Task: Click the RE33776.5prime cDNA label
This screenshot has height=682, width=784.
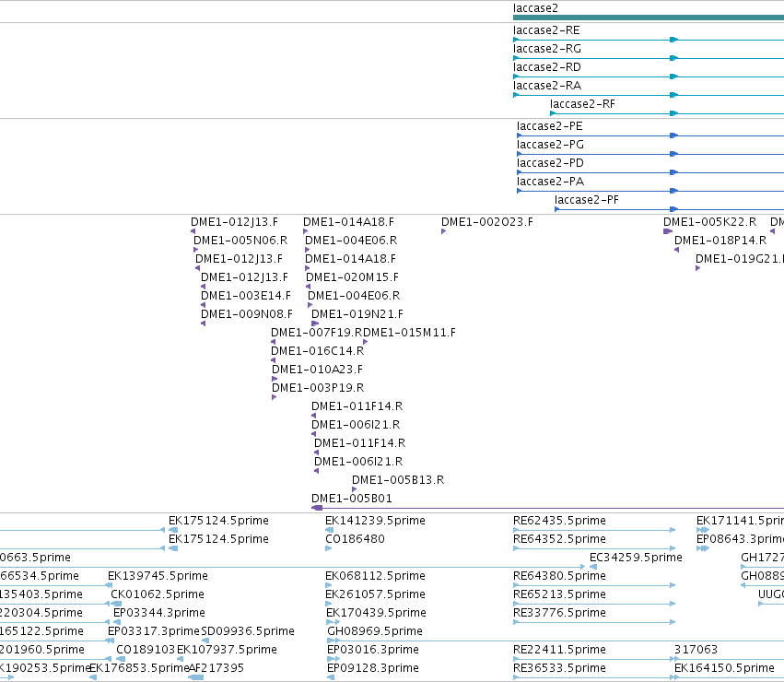Action: [559, 613]
